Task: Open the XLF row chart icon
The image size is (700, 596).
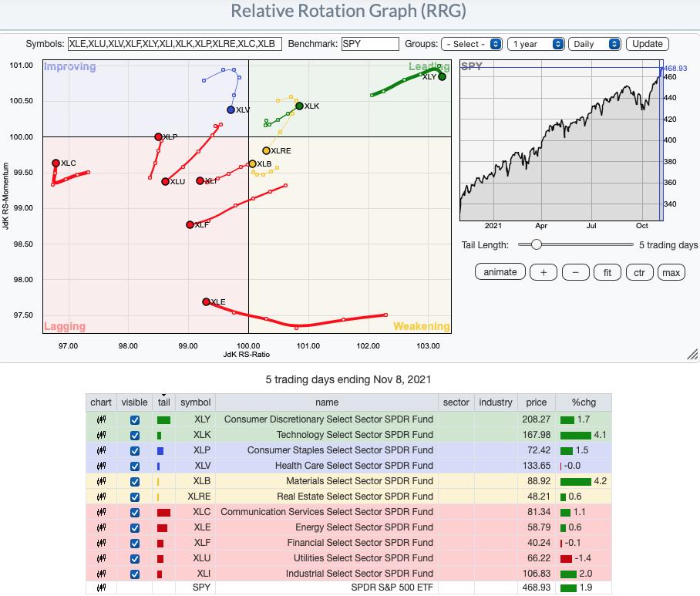Action: coord(101,543)
